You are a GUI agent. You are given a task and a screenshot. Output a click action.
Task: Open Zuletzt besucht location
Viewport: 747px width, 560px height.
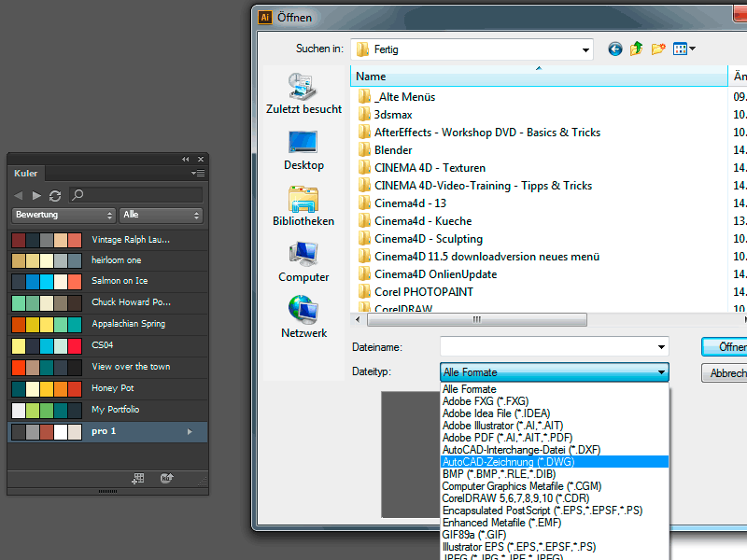pos(303,93)
